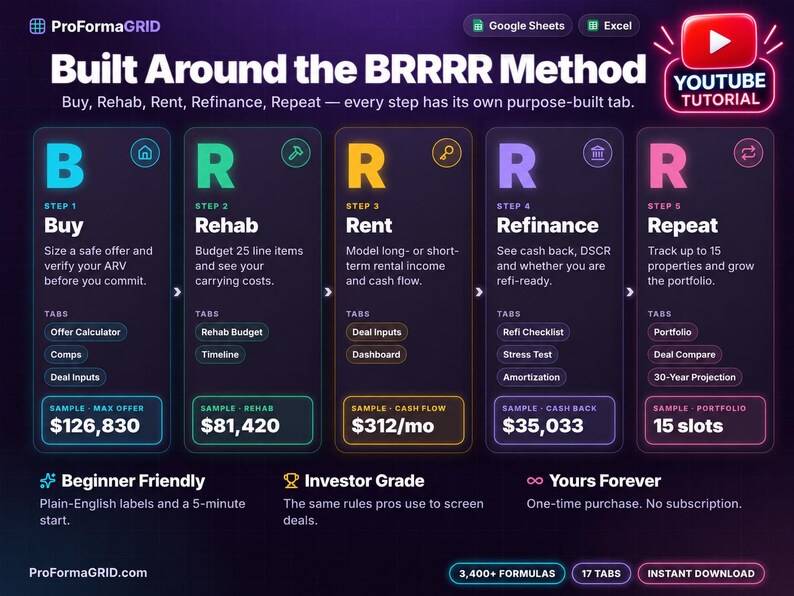Click the 'Beginner Friendly' heading
The image size is (794, 596).
pyautogui.click(x=133, y=481)
